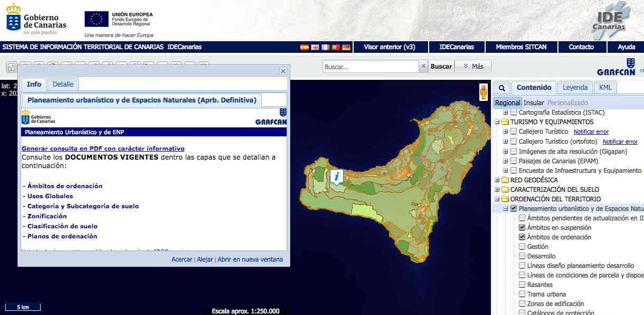
Task: Open the magnifier search tab in side panel
Action: 501,88
